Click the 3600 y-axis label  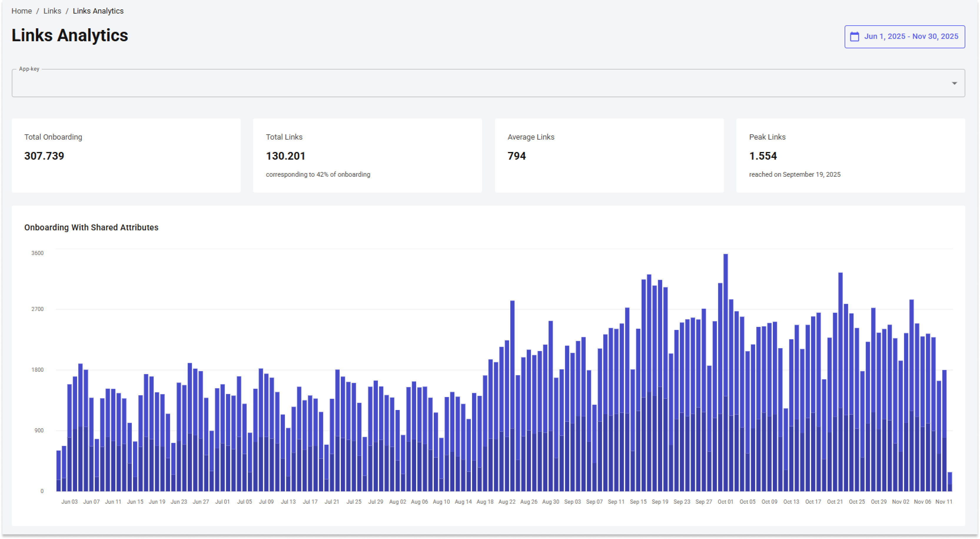point(37,253)
